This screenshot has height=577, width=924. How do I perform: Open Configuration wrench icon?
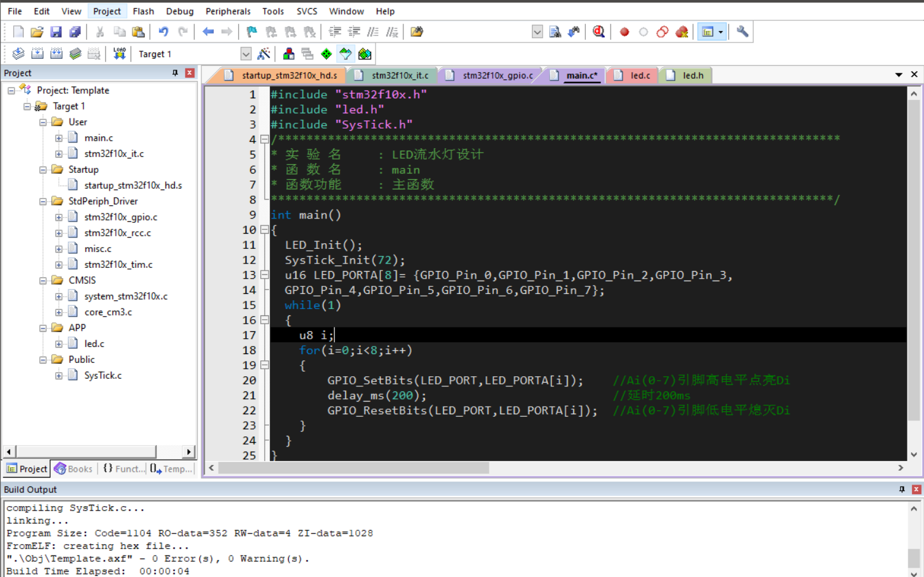[x=742, y=32]
